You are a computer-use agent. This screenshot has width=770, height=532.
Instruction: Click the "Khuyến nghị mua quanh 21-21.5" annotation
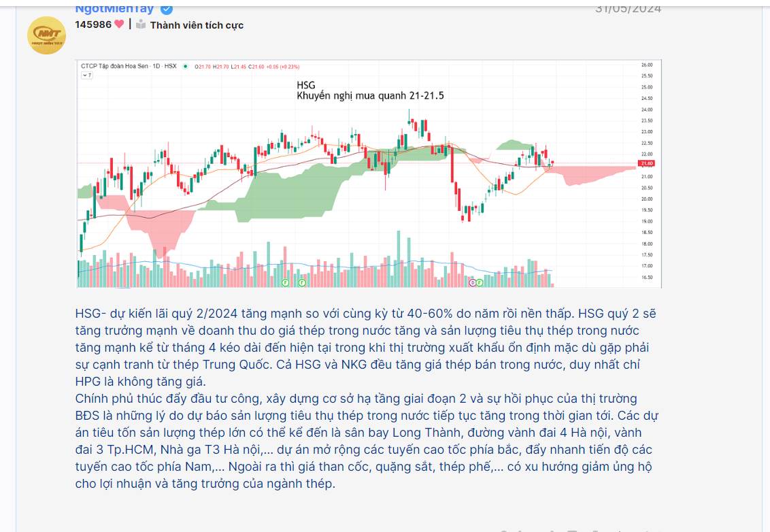[x=370, y=96]
